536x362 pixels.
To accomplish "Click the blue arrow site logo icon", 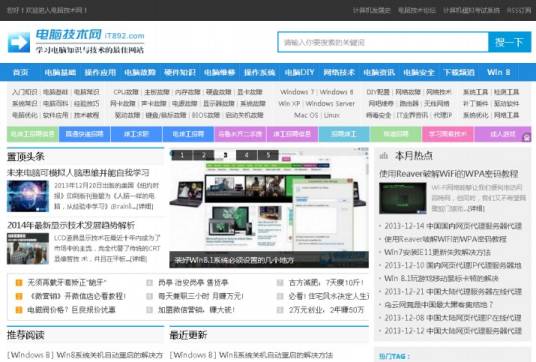I will [x=19, y=42].
